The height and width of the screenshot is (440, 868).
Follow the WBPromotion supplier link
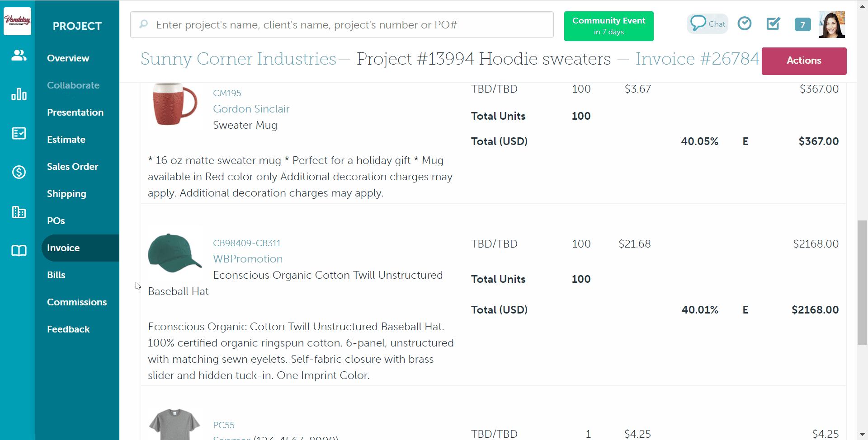click(x=248, y=259)
